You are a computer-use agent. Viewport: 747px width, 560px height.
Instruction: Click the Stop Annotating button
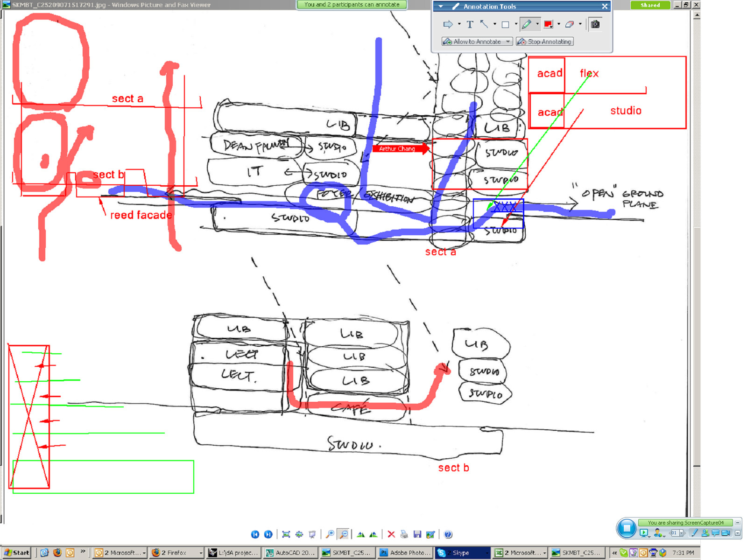[545, 42]
